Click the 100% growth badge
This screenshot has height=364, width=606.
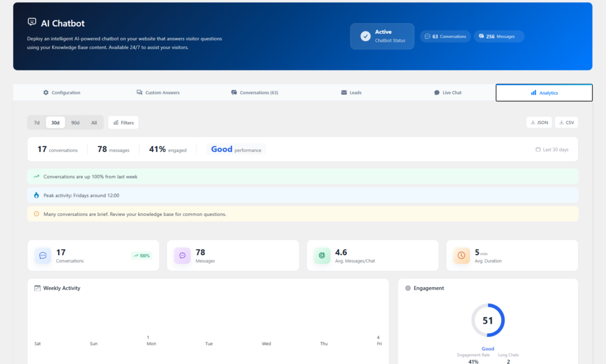(141, 255)
